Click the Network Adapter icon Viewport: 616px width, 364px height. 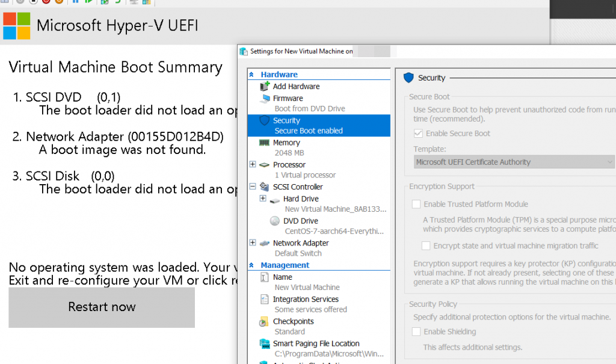click(265, 243)
